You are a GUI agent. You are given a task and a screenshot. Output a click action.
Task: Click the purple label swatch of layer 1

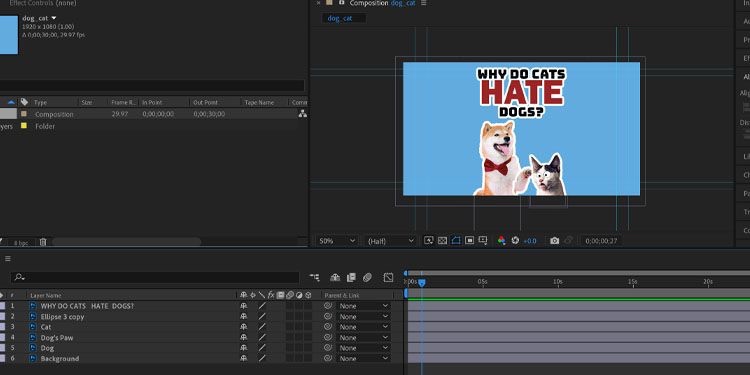click(x=1, y=306)
